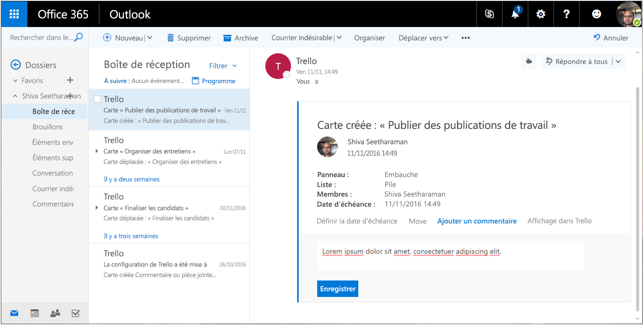644x325 pixels.
Task: Switch to Mail module
Action: [x=14, y=313]
